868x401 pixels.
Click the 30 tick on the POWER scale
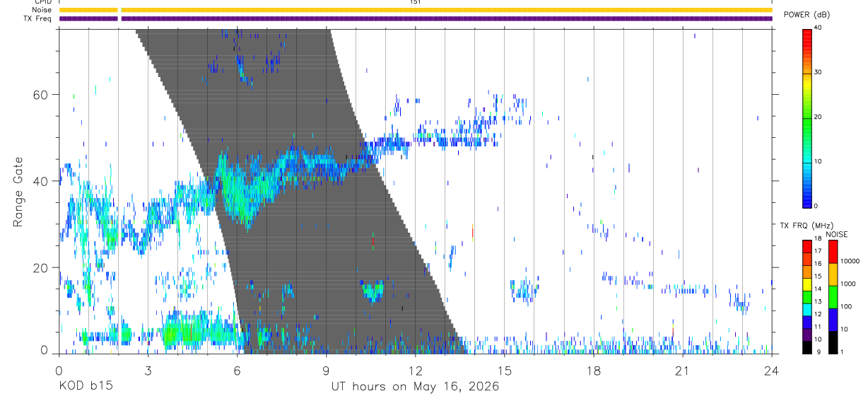[x=819, y=73]
